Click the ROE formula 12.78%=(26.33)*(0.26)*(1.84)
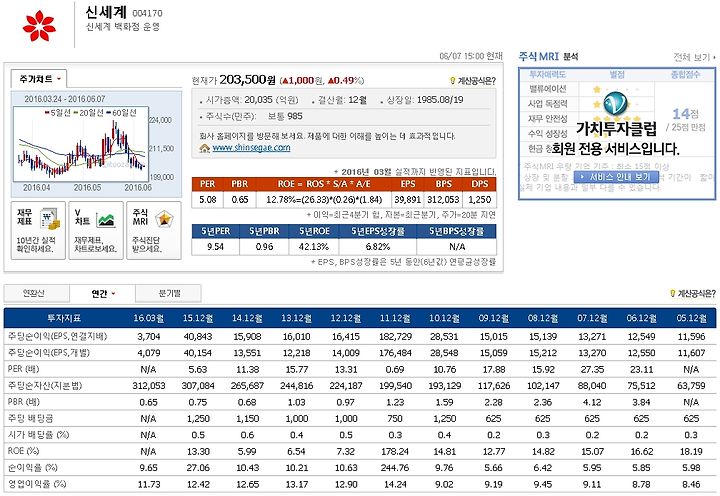The height and width of the screenshot is (496, 720). click(324, 200)
